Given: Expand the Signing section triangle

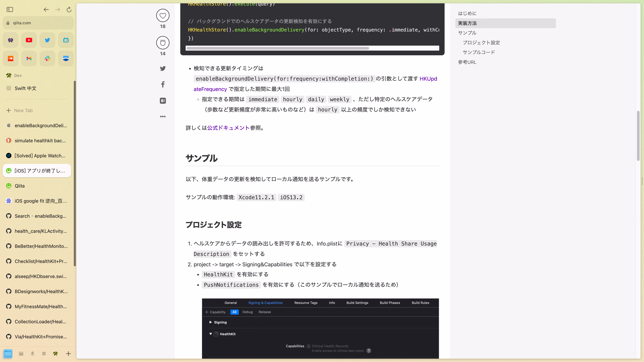Looking at the screenshot, I should click(210, 322).
